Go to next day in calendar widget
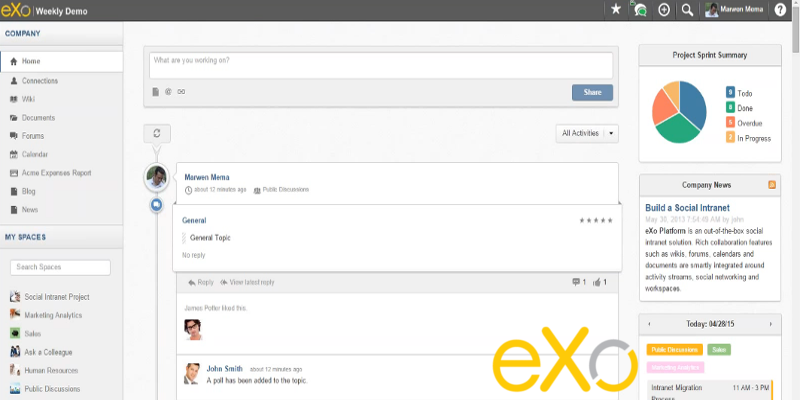Image resolution: width=800 pixels, height=400 pixels. (771, 324)
